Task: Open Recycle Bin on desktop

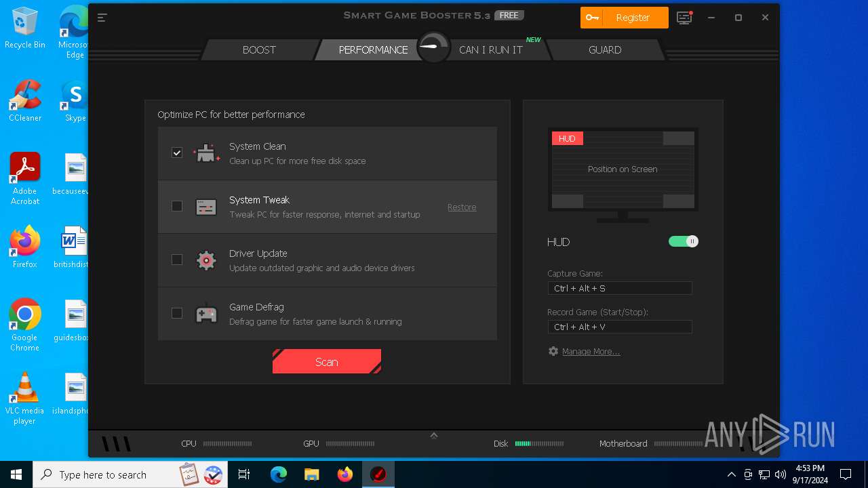Action: pos(25,28)
